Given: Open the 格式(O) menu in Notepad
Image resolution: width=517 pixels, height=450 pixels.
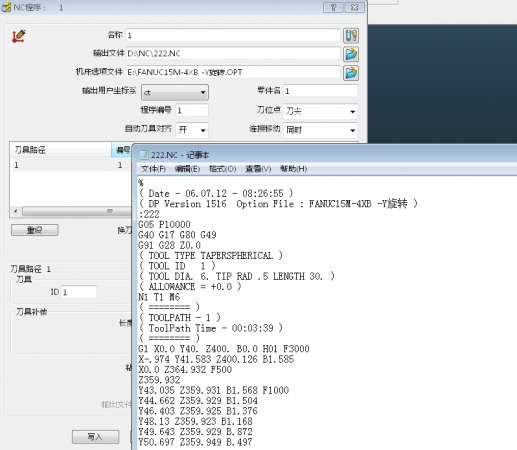Looking at the screenshot, I should (222, 169).
